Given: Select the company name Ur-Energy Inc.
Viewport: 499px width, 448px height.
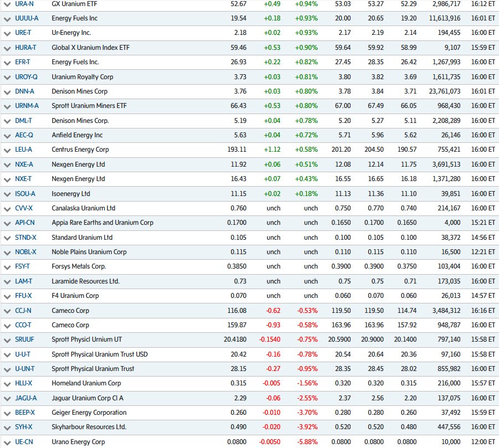Looking at the screenshot, I should [x=71, y=33].
